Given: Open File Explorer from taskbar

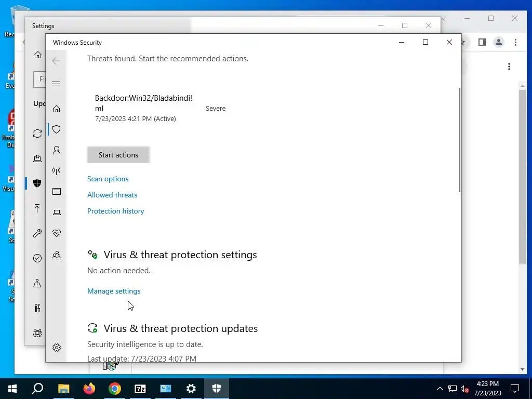Looking at the screenshot, I should point(63,389).
